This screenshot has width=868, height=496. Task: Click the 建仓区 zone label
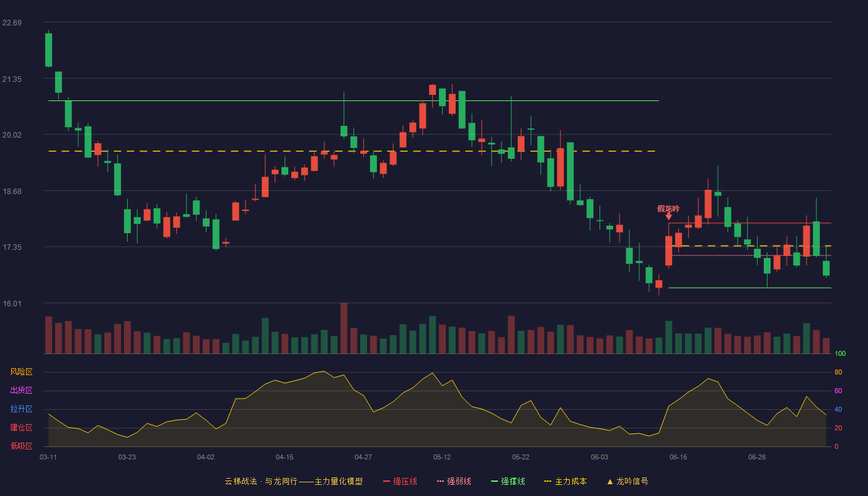[21, 428]
